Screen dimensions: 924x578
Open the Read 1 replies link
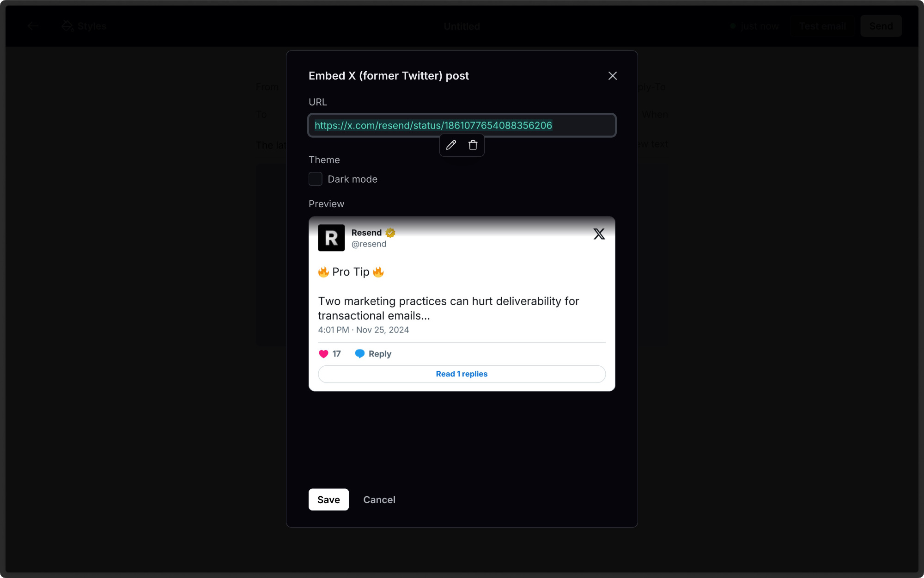[x=462, y=374]
